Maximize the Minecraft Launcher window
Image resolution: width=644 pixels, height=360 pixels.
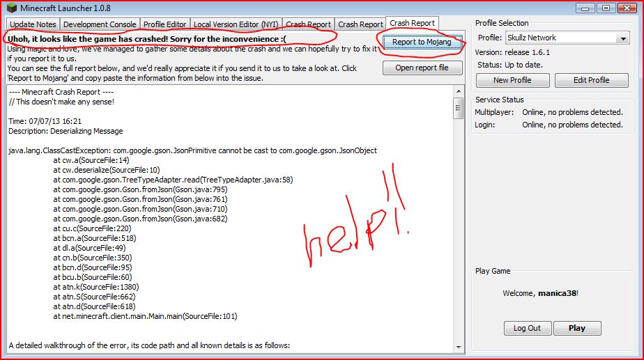[606, 8]
